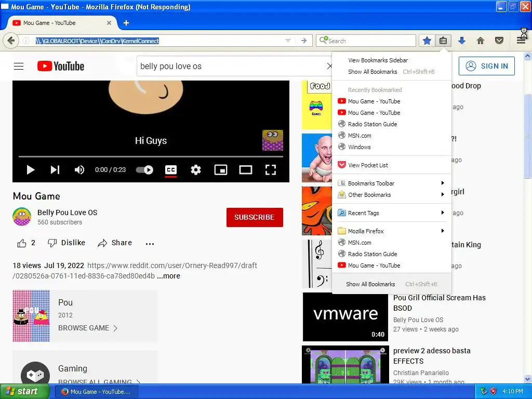Open the Firefox downloads arrow icon

click(x=461, y=41)
